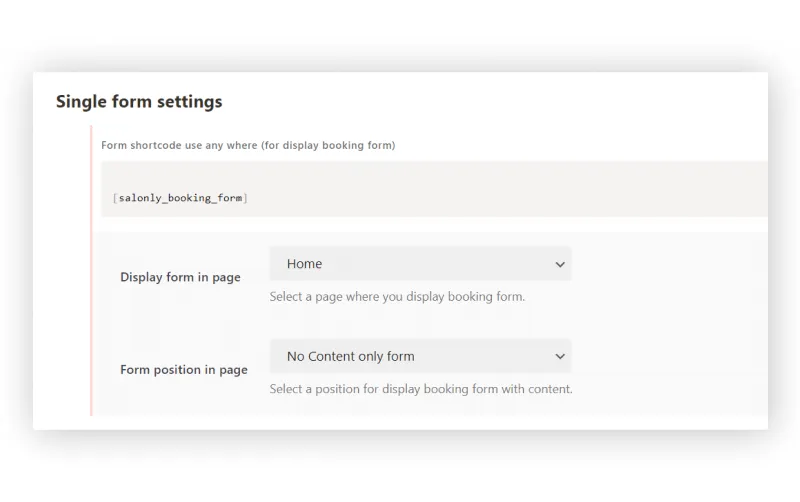Click the "Form position in page" label
The width and height of the screenshot is (800, 502).
click(183, 370)
